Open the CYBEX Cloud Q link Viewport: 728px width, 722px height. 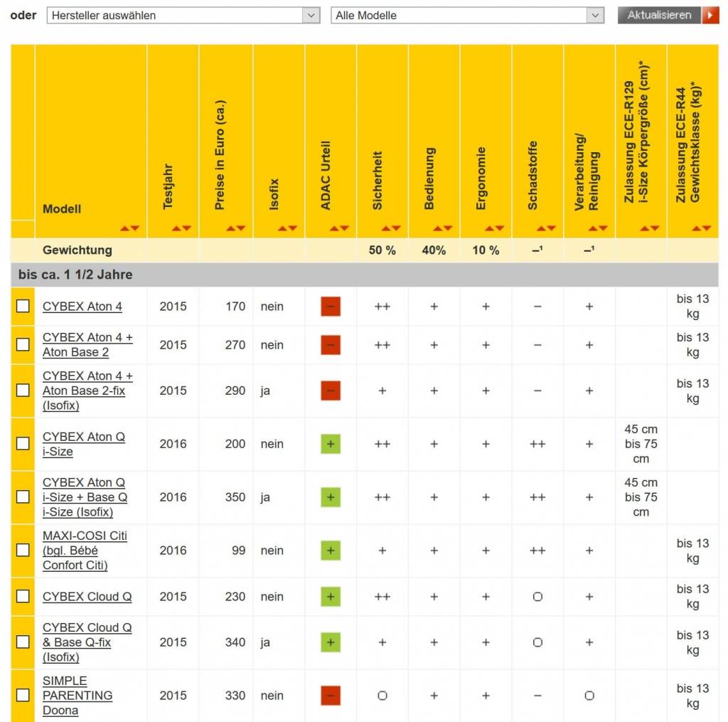point(87,597)
